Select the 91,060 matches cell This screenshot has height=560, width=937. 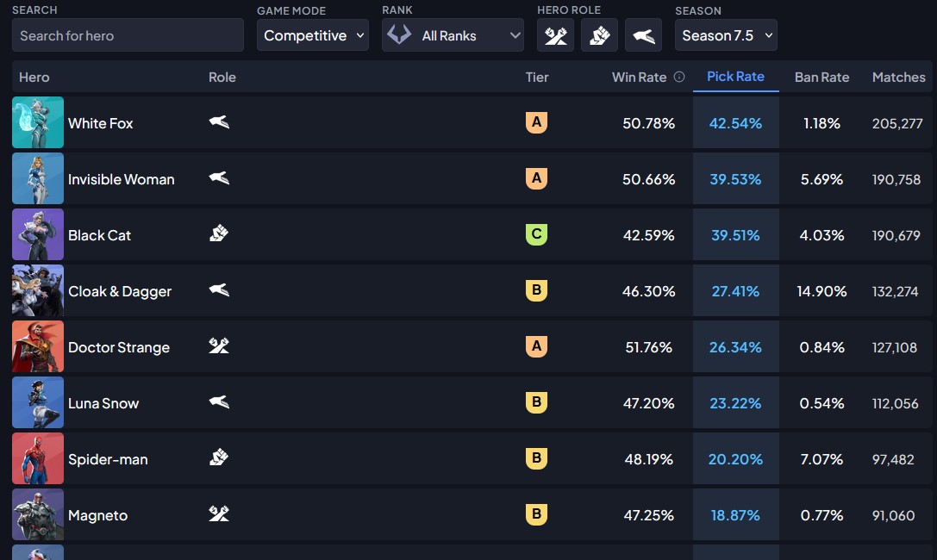click(x=893, y=515)
